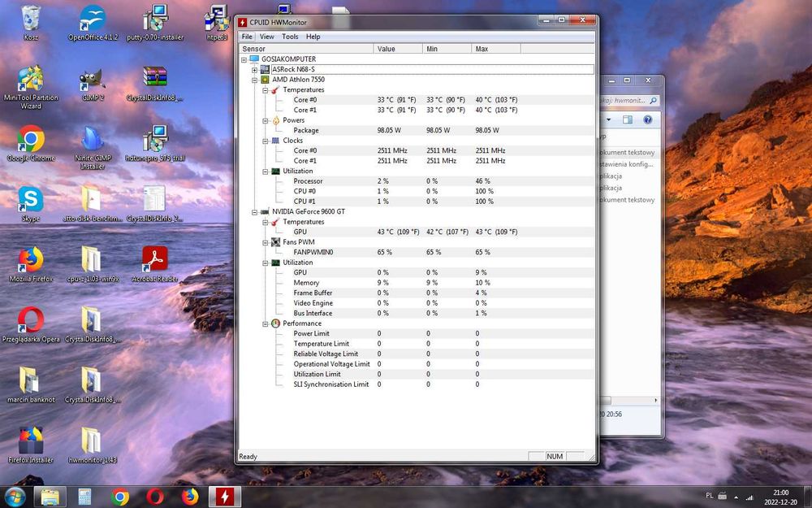This screenshot has width=812, height=508.
Task: Select marcin banknot folder icon
Action: (31, 385)
